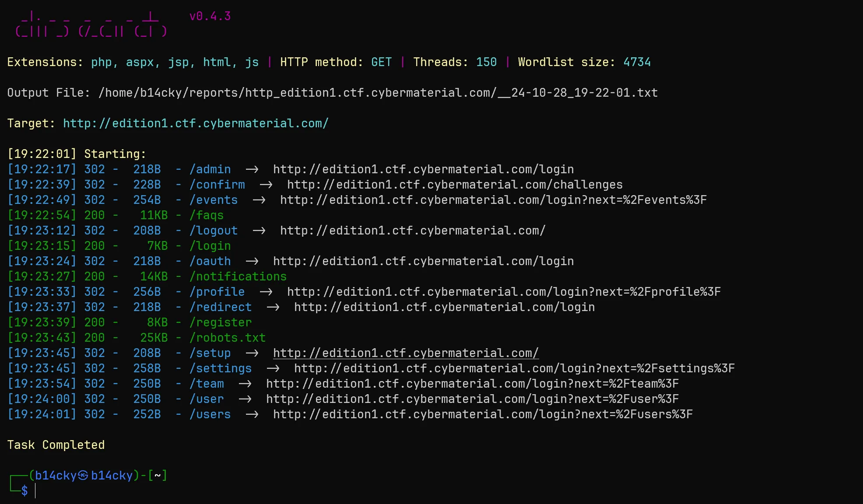This screenshot has height=504, width=863.
Task: Open the /users login redirect URL
Action: [x=483, y=414]
